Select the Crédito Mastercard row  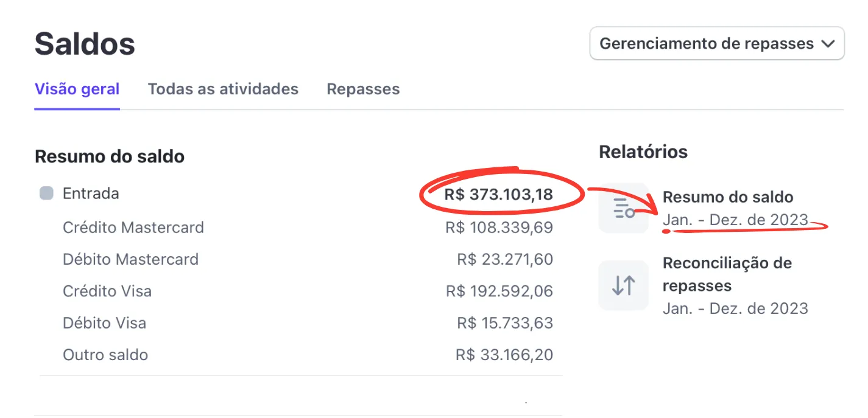click(133, 228)
